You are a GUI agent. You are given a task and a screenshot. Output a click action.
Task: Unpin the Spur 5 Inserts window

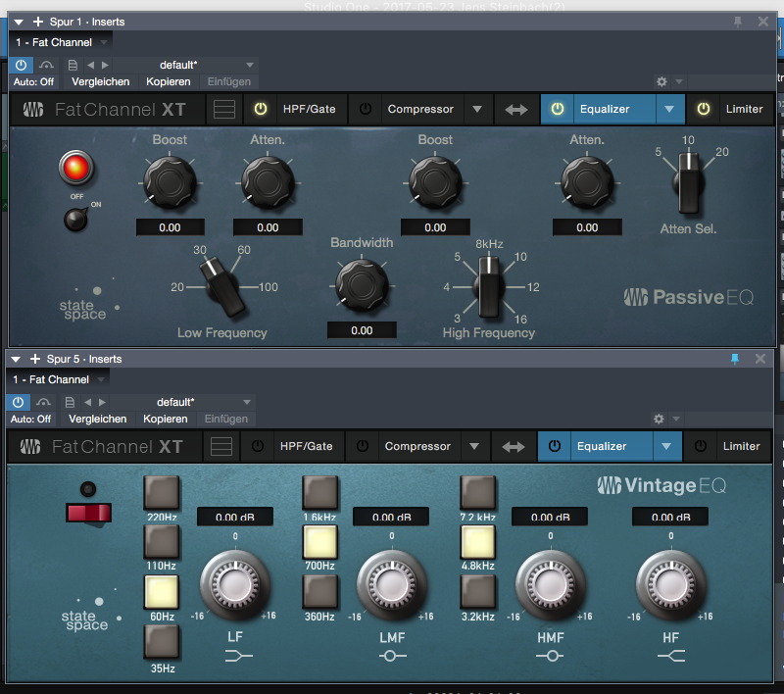pos(734,359)
